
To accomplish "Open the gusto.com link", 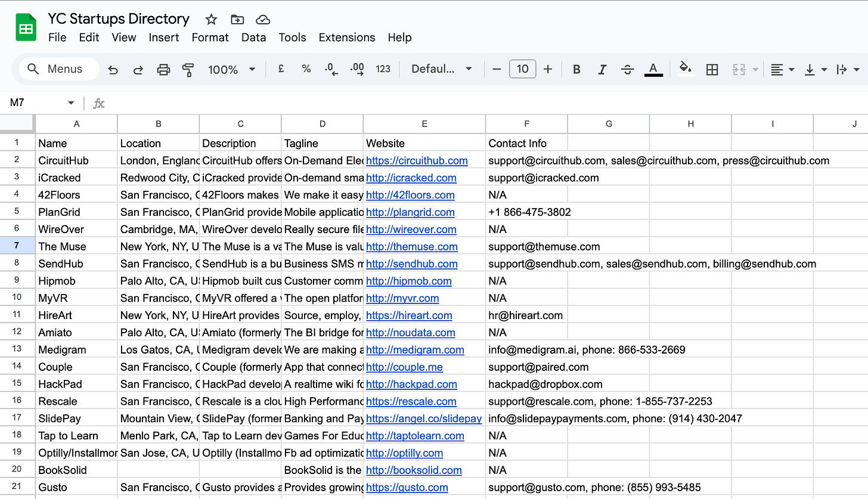I will pyautogui.click(x=407, y=488).
